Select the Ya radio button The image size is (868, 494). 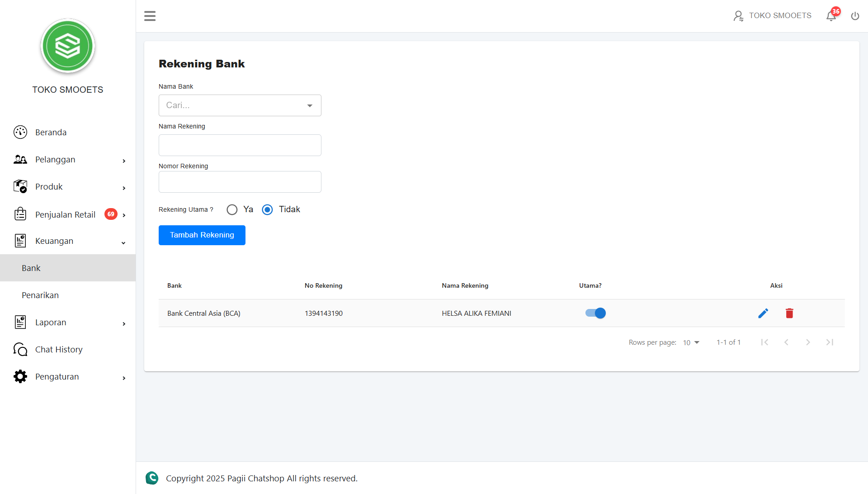tap(232, 209)
